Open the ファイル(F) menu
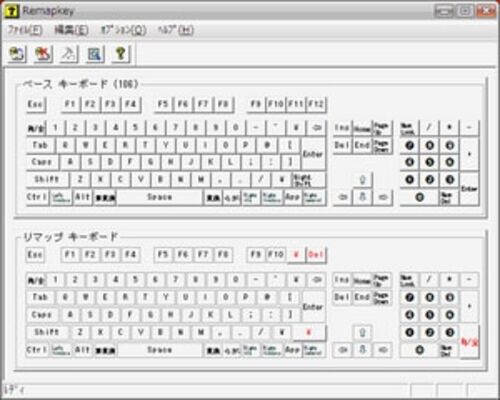 coord(25,30)
